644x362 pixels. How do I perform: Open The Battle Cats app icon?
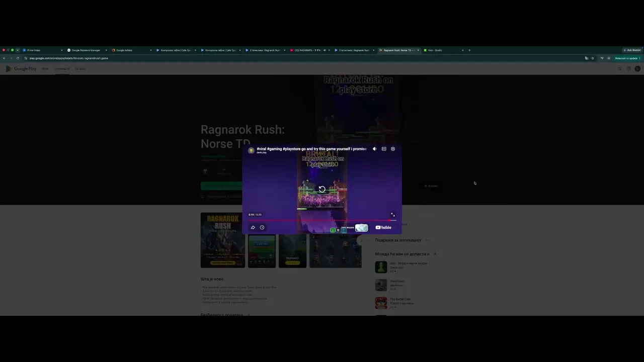381,303
